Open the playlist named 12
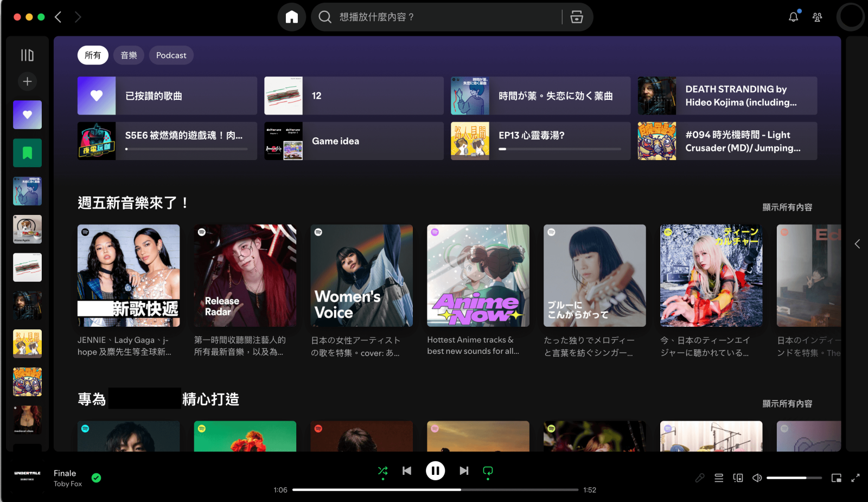The height and width of the screenshot is (502, 868). [354, 96]
